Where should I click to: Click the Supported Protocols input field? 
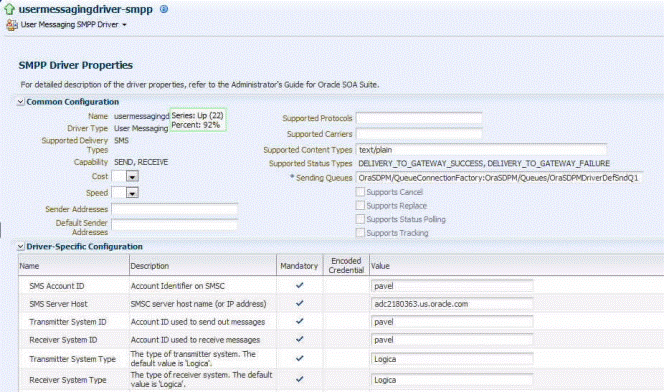pyautogui.click(x=419, y=118)
